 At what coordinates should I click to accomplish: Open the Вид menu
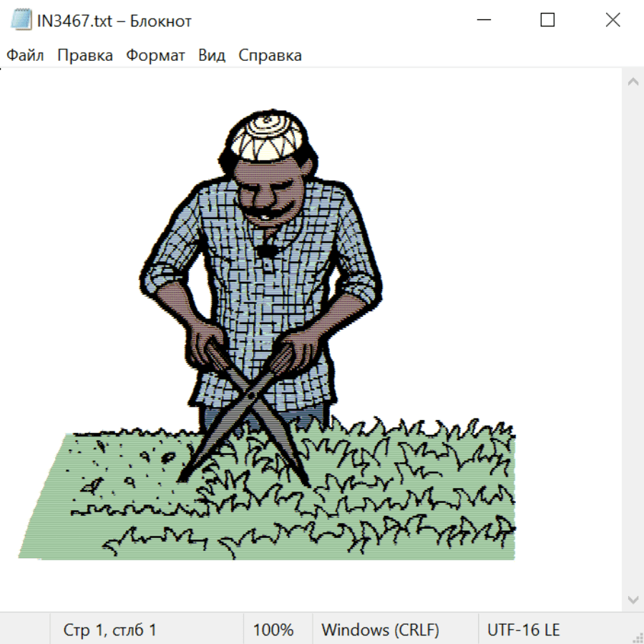coord(212,56)
